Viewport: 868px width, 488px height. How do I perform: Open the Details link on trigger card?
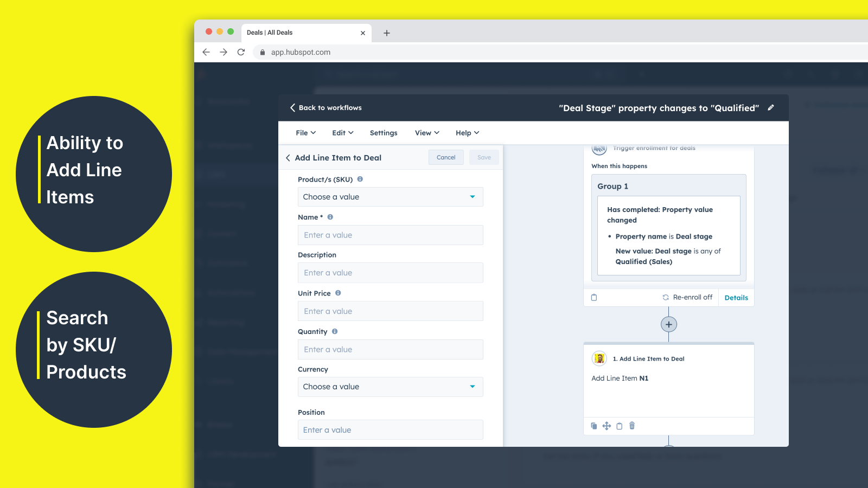[736, 298]
